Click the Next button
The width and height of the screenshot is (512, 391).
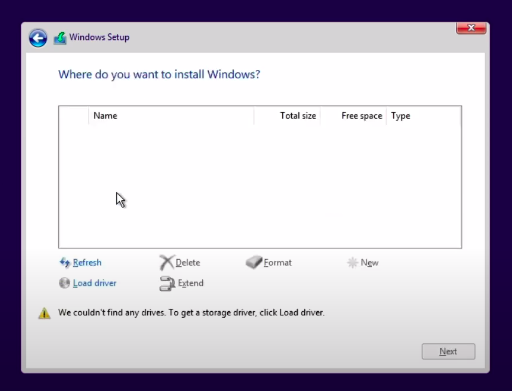[448, 351]
